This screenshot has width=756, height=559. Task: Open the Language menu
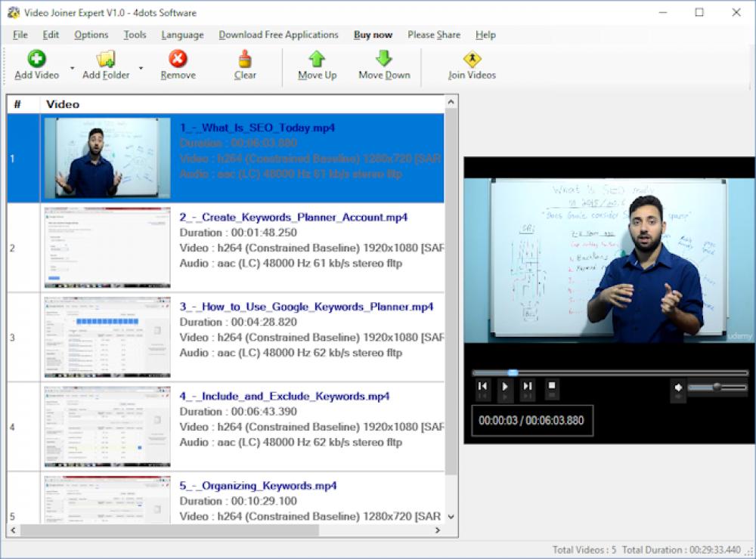[182, 35]
